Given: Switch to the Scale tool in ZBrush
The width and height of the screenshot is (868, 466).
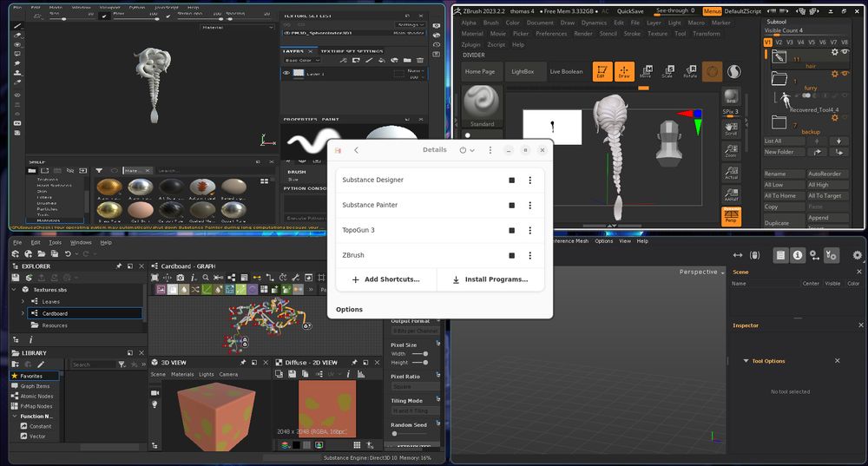Looking at the screenshot, I should pos(668,71).
